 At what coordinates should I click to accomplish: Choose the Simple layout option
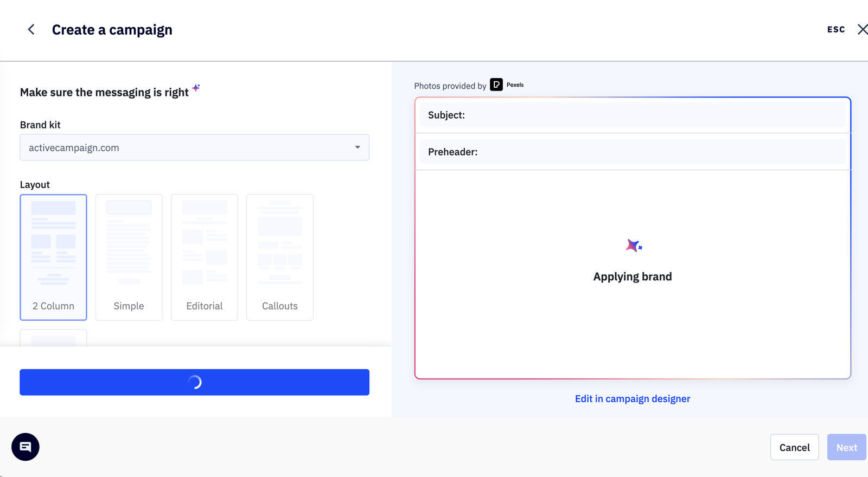tap(129, 257)
